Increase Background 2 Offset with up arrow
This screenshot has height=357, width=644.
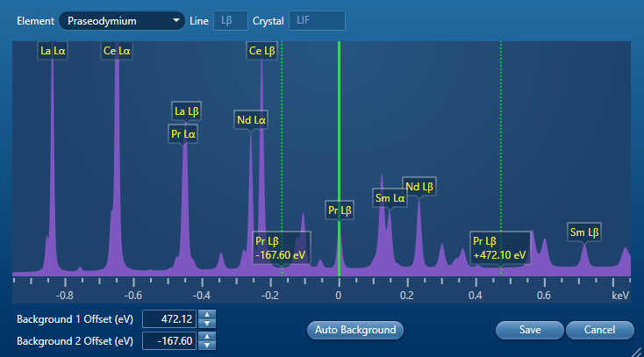pos(208,336)
